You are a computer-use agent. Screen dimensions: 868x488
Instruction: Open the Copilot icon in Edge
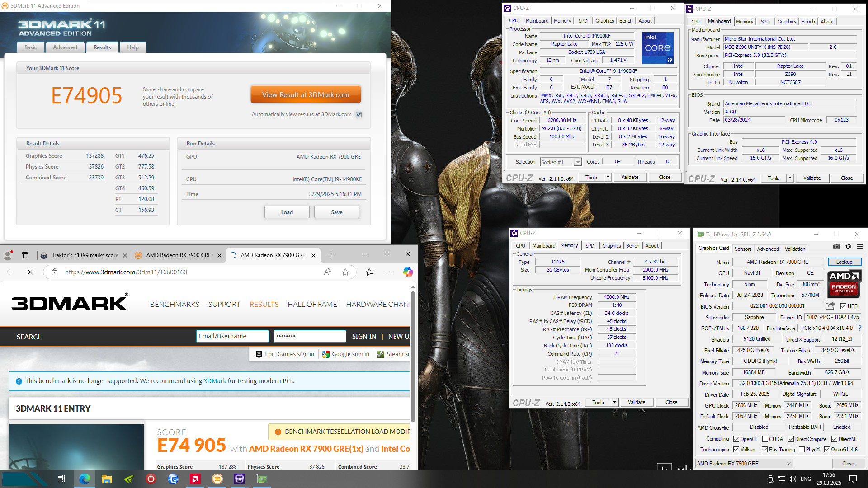click(x=408, y=272)
